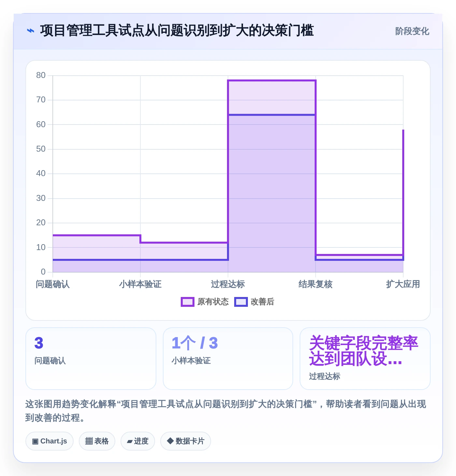
Task: Toggle the 原有状态 legend swatch
Action: point(187,302)
